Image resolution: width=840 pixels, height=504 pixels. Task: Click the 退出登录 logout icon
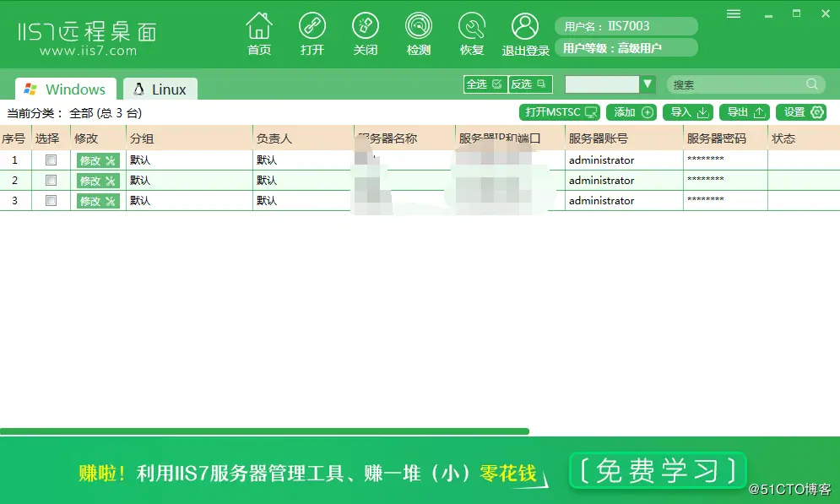525,34
